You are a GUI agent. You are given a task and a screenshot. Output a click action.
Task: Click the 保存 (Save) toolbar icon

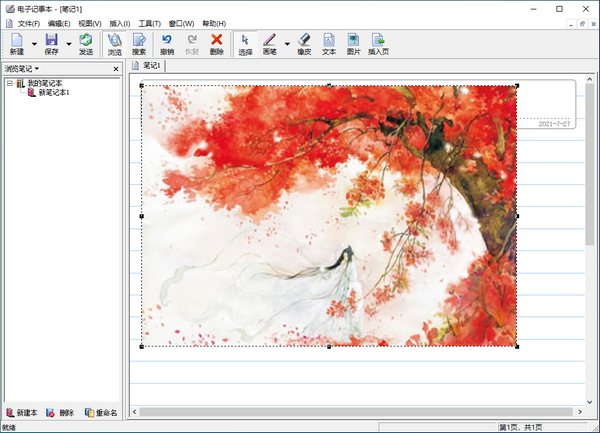click(52, 44)
